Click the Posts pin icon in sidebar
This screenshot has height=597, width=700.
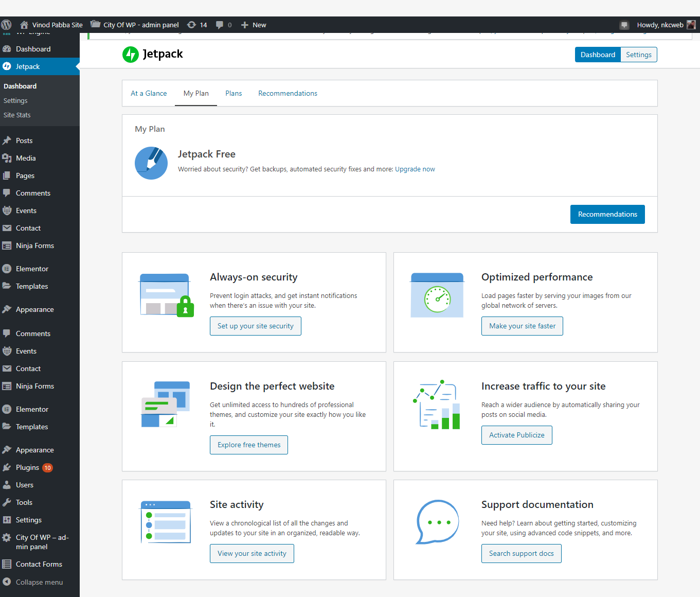tap(7, 141)
